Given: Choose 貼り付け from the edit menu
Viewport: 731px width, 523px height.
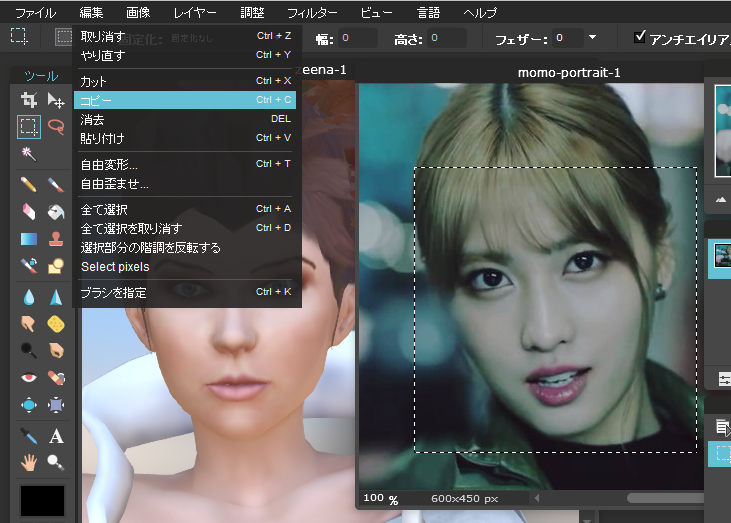Looking at the screenshot, I should tap(185, 138).
